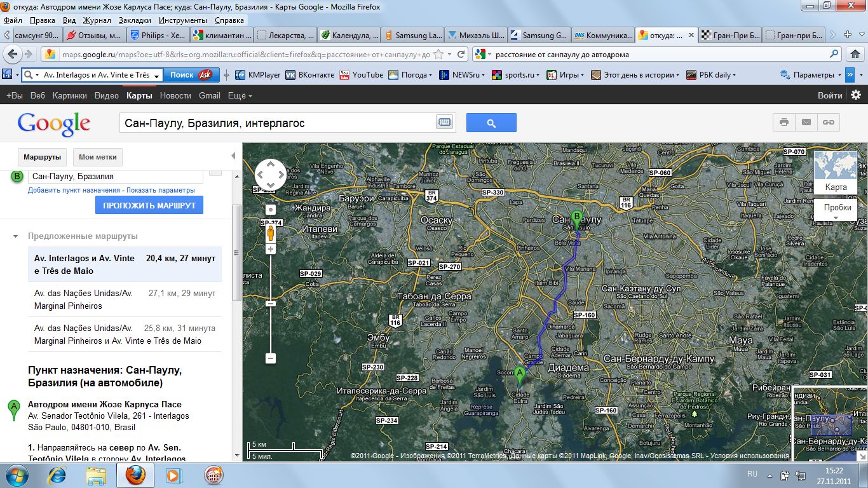Select the 27,1 км, 29 минут route

pyautogui.click(x=125, y=299)
